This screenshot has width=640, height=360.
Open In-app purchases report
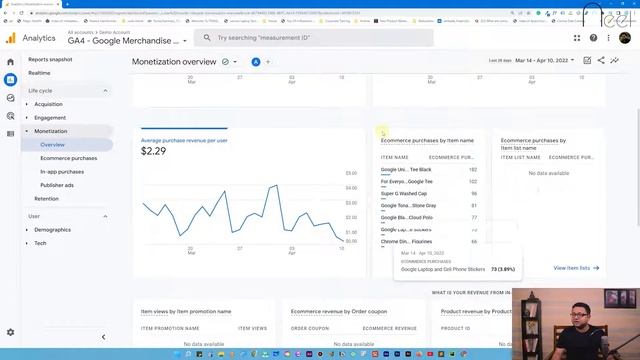tap(62, 172)
